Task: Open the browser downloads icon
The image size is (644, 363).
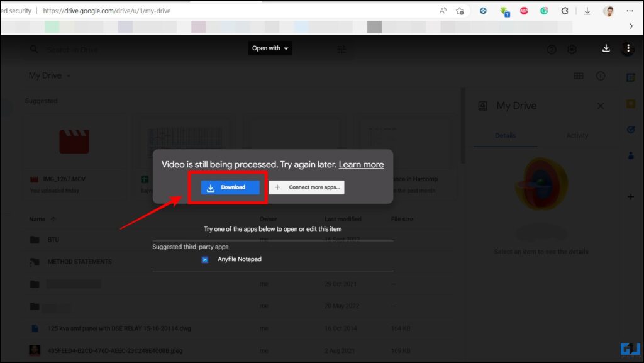Action: 587,11
